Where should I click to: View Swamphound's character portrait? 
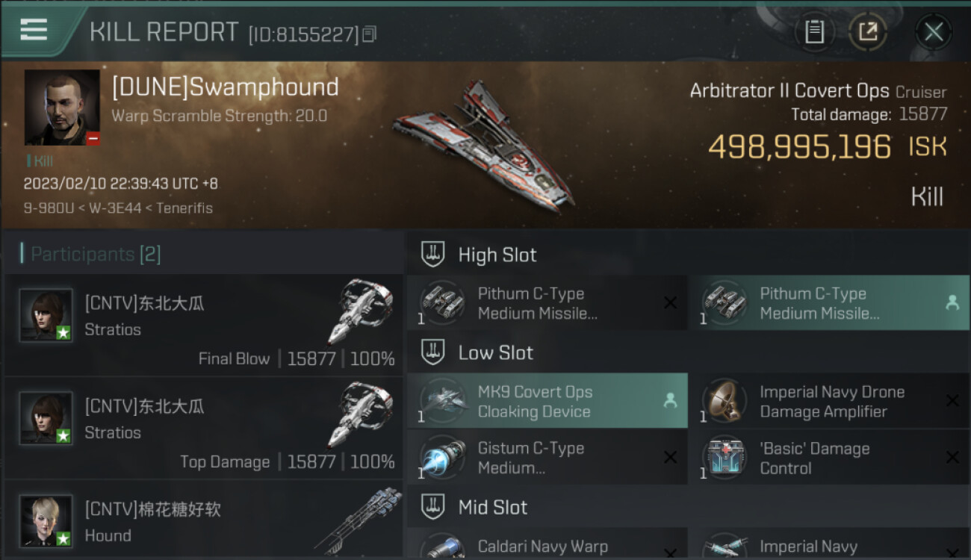tap(62, 108)
